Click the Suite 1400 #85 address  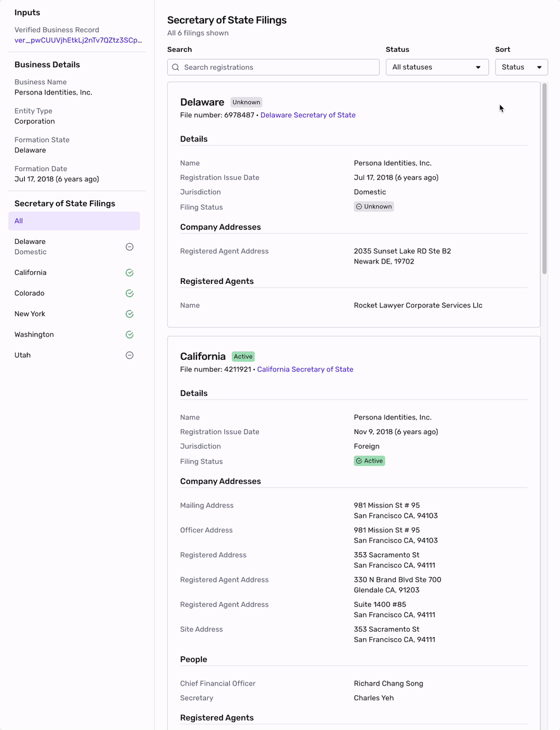(394, 610)
